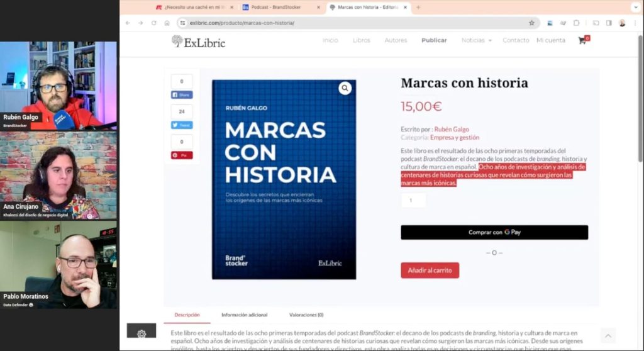
Task: Open the site information icon in the address bar
Action: 183,23
